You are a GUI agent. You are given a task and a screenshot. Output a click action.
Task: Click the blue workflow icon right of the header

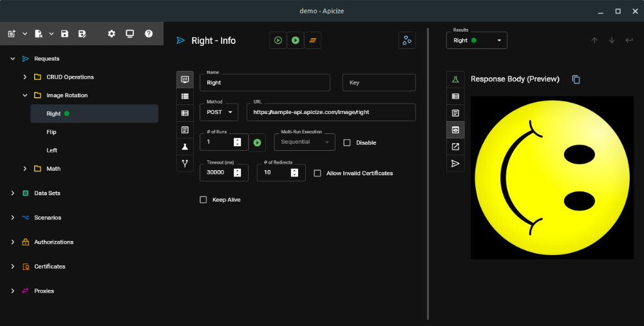click(x=407, y=40)
